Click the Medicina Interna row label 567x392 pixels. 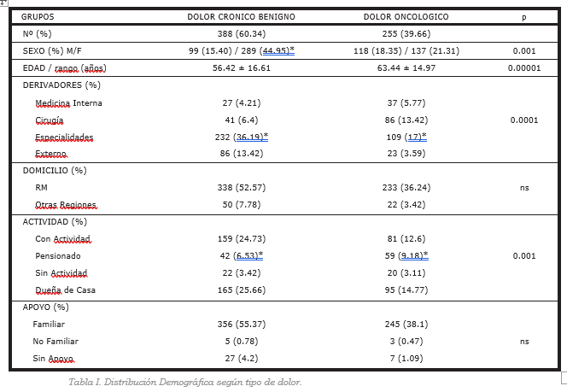click(x=68, y=103)
